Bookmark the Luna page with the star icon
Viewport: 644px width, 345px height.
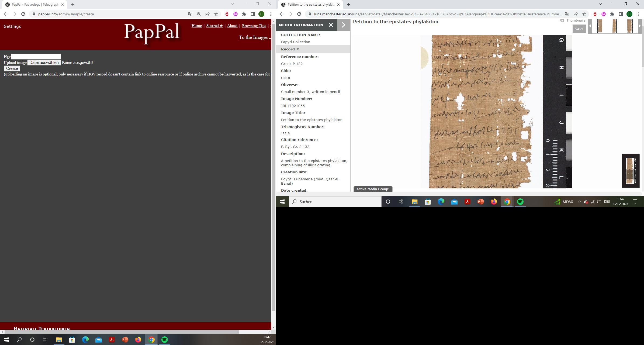pos(584,14)
